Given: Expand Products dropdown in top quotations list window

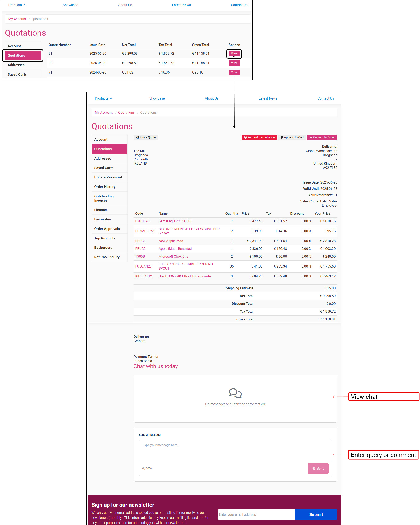Looking at the screenshot, I should 17,5.
